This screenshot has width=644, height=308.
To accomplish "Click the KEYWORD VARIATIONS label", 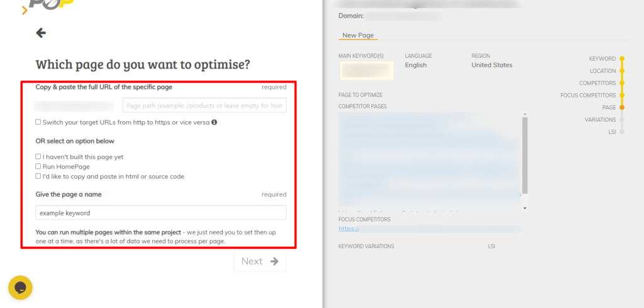I will pyautogui.click(x=366, y=246).
